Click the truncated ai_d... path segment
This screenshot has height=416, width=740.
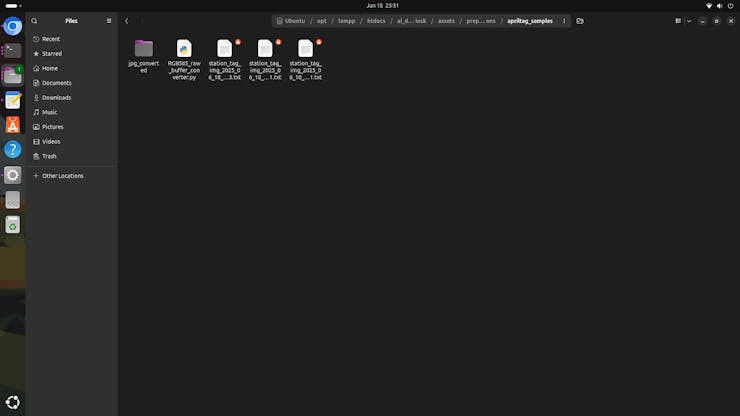(x=412, y=21)
